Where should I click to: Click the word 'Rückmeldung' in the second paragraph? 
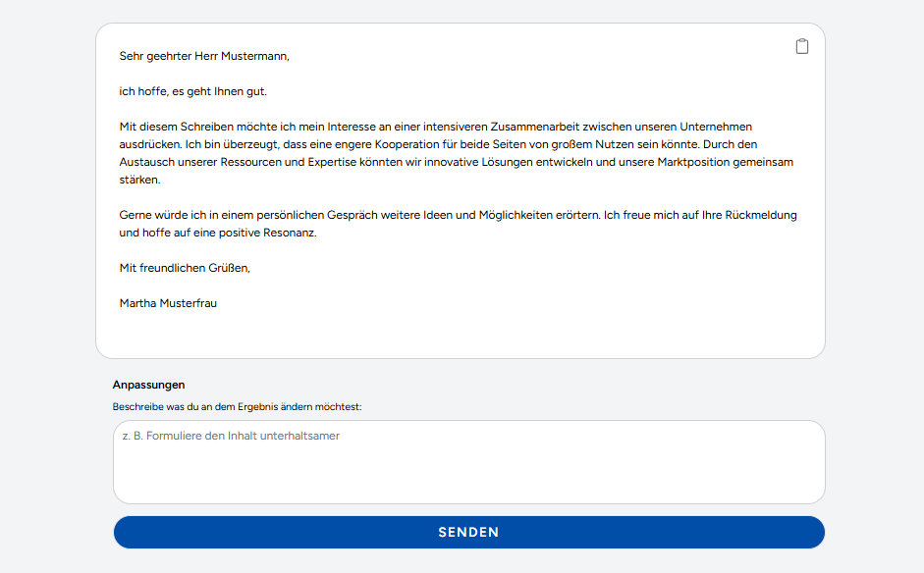pos(761,215)
